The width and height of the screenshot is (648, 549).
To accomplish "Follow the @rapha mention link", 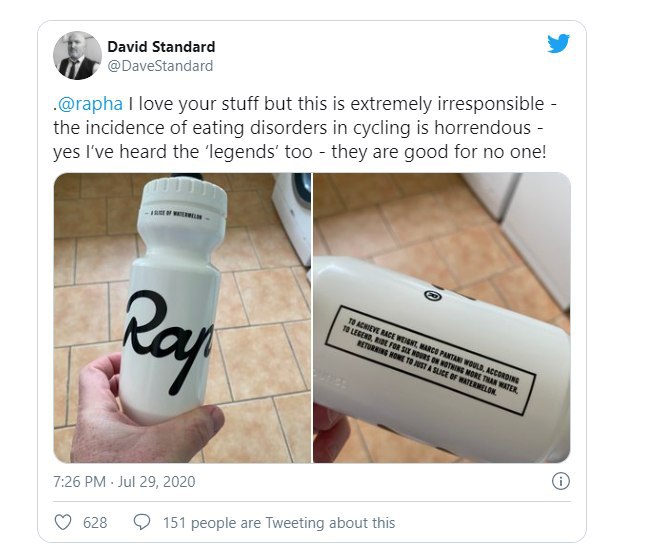I will (x=90, y=104).
